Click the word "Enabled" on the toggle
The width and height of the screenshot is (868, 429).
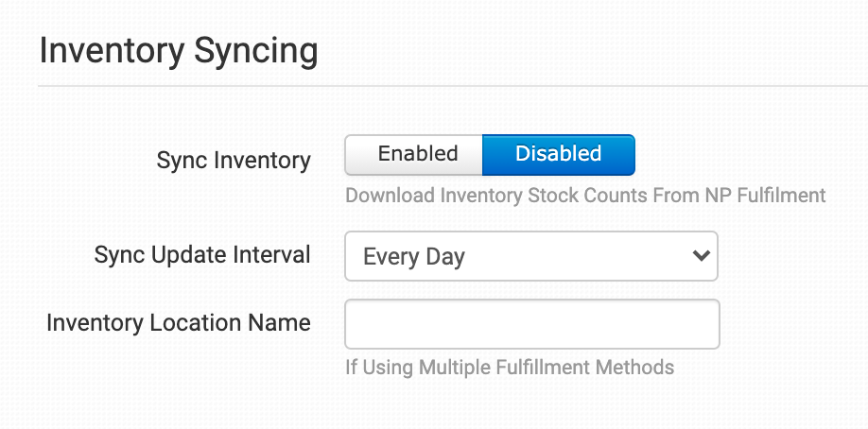point(418,153)
